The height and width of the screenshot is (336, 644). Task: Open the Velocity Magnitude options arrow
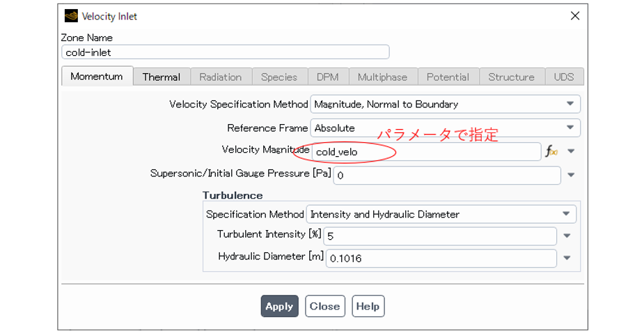[571, 151]
